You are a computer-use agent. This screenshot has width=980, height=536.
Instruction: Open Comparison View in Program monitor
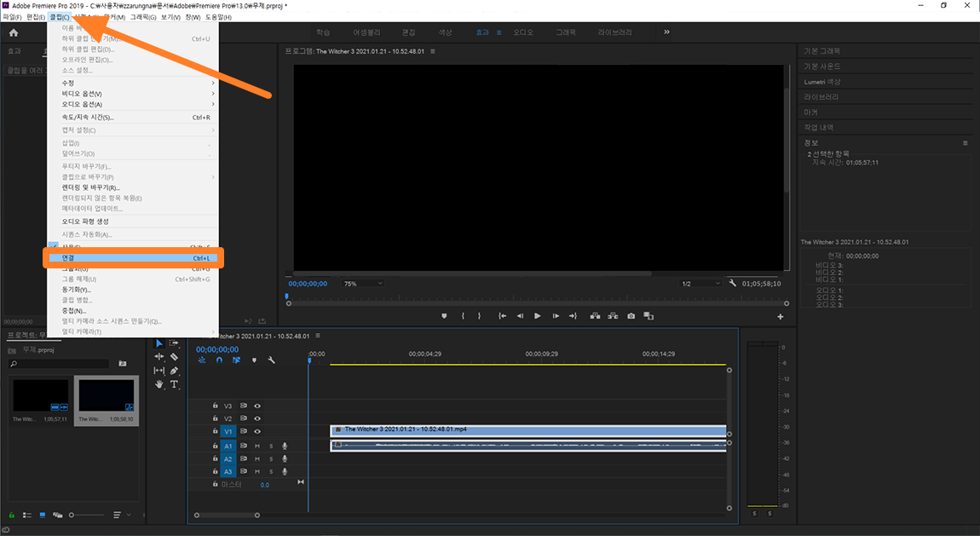point(649,316)
